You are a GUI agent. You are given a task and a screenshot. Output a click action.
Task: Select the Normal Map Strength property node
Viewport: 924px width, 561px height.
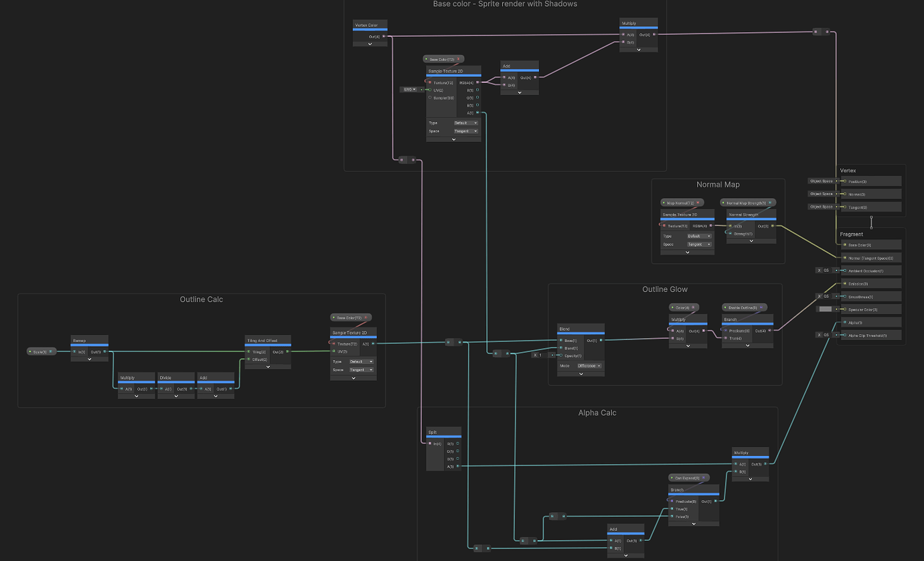pyautogui.click(x=747, y=202)
